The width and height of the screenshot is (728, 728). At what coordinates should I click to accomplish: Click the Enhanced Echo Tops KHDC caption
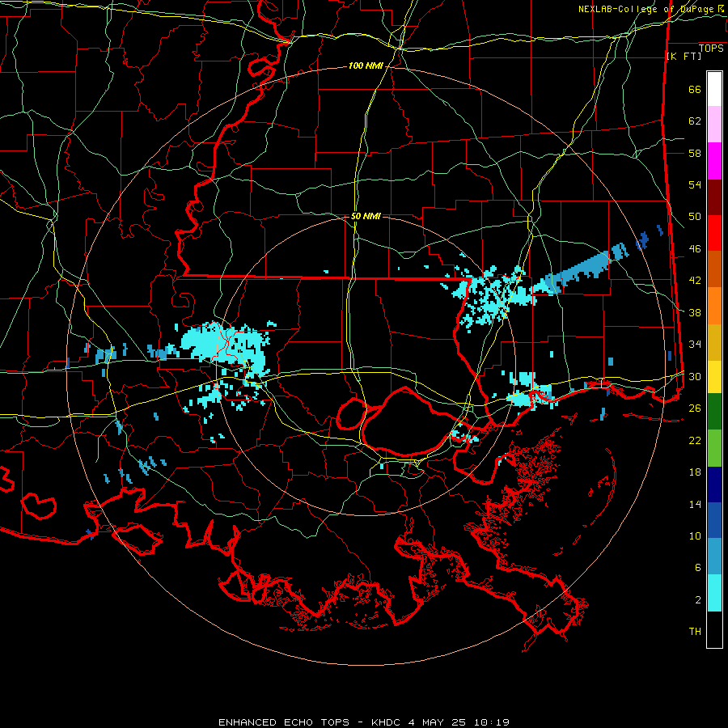tap(364, 722)
